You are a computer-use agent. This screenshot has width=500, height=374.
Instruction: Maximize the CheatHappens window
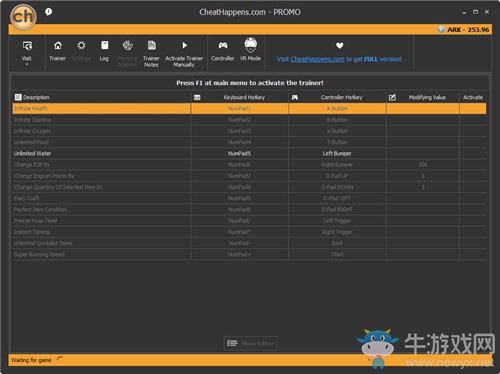click(x=475, y=12)
